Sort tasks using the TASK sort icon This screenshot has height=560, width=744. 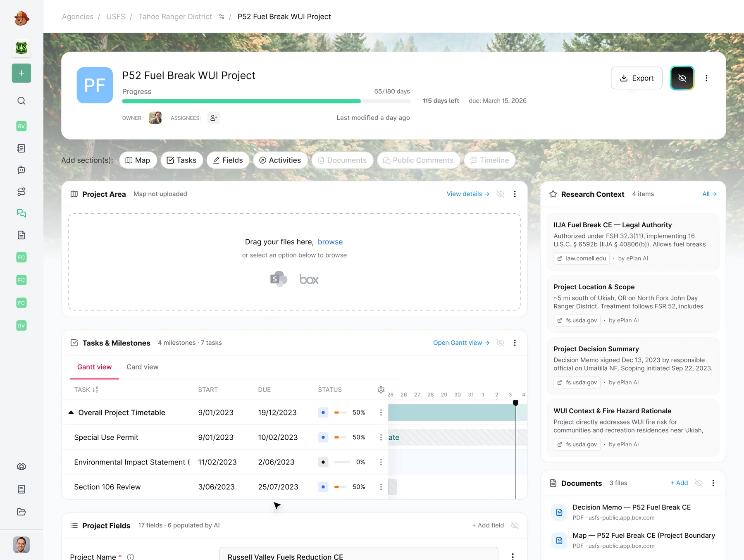[95, 390]
